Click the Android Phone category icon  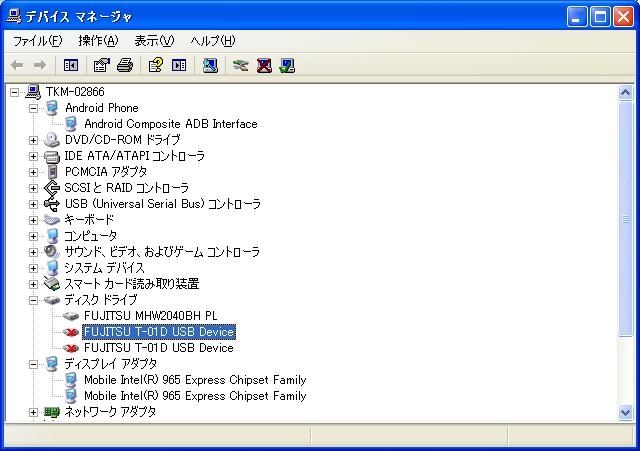click(x=52, y=108)
